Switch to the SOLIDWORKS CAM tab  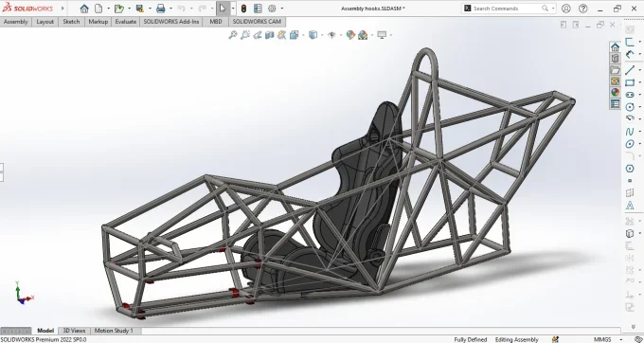coord(257,22)
